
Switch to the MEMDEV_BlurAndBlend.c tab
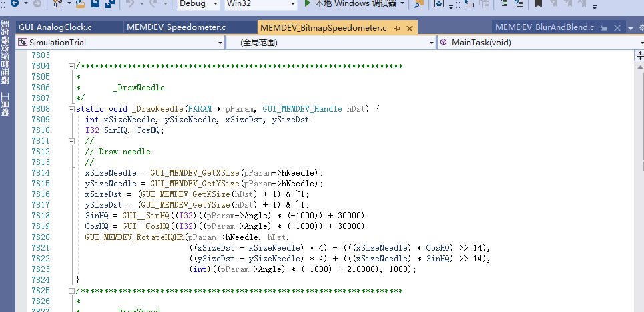point(545,27)
